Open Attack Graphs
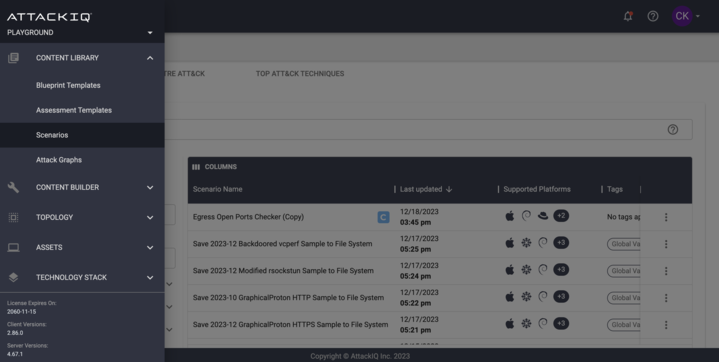Image resolution: width=719 pixels, height=362 pixels. (59, 160)
